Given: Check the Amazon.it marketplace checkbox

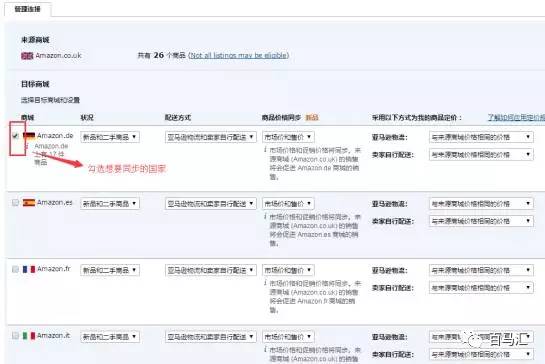Looking at the screenshot, I should (x=15, y=335).
